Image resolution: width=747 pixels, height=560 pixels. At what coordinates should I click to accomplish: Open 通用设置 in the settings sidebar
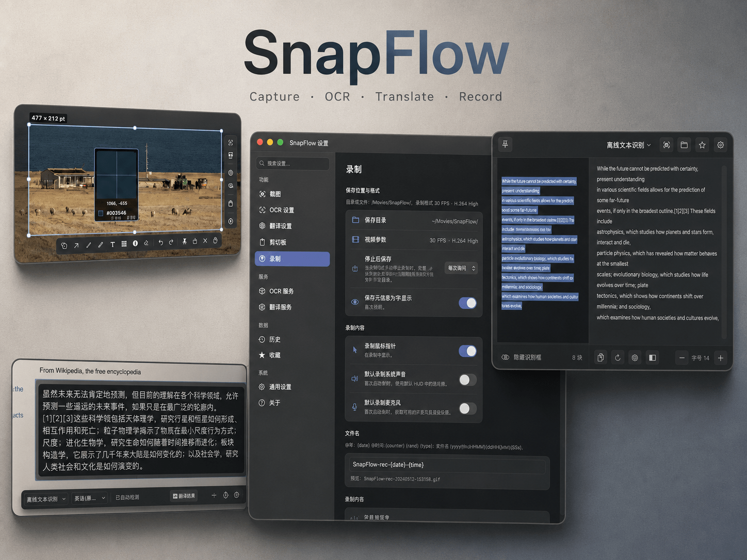click(292, 387)
